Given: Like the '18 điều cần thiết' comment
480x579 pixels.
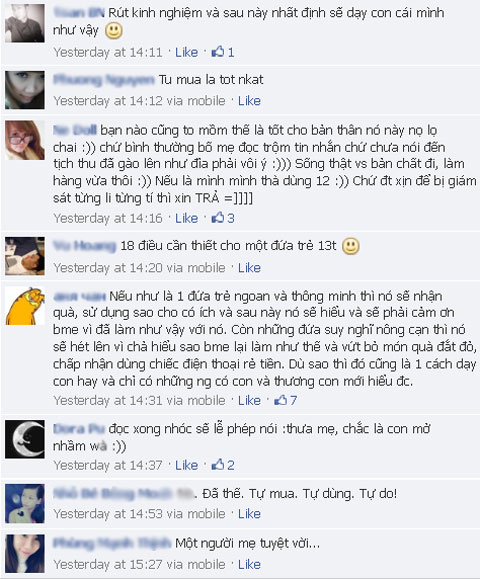Looking at the screenshot, I should 249,268.
